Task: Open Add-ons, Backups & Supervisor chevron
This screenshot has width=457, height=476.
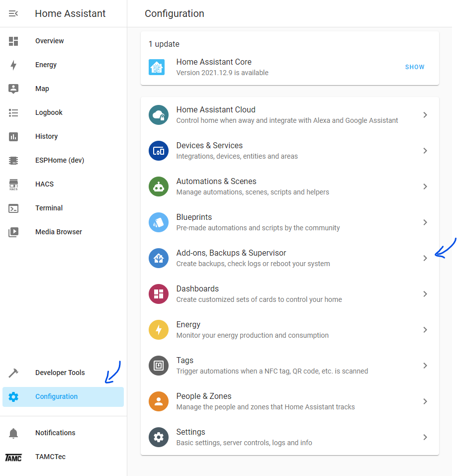Action: click(x=425, y=258)
